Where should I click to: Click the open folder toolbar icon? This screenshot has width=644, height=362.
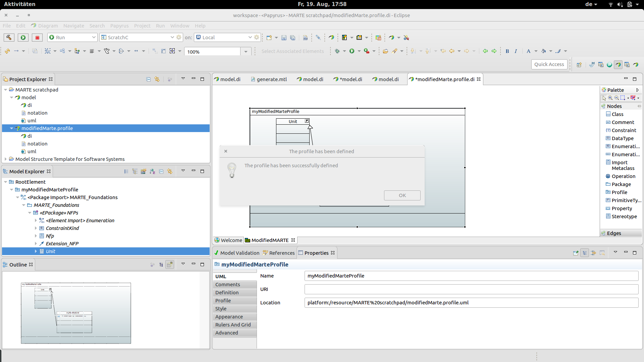pyautogui.click(x=385, y=51)
